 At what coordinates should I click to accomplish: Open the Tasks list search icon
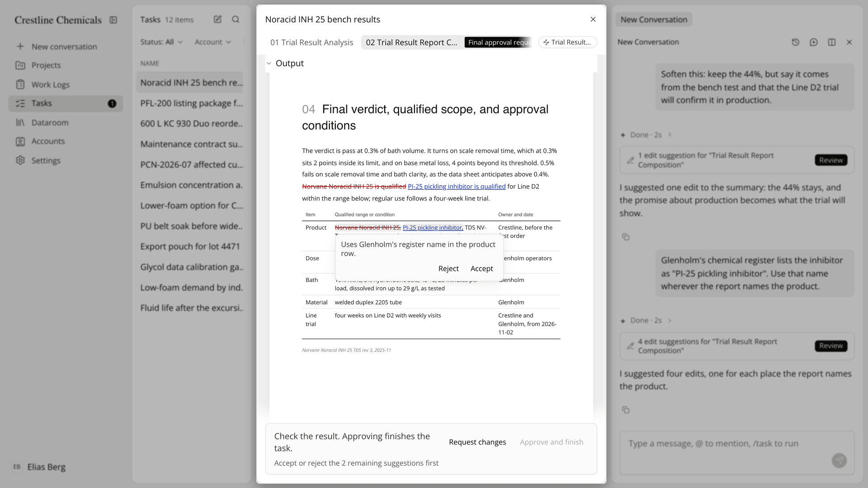coord(236,19)
